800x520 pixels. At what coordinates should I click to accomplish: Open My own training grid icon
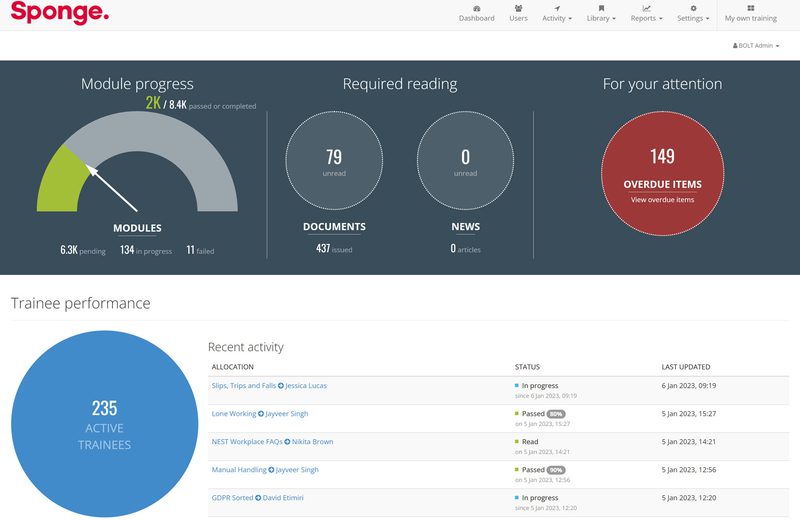point(750,8)
